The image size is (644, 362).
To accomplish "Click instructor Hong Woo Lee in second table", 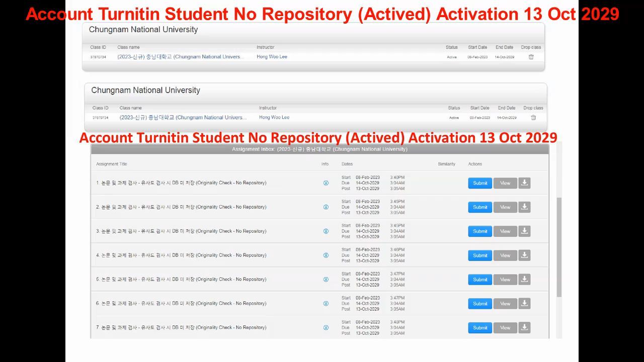I will point(274,117).
